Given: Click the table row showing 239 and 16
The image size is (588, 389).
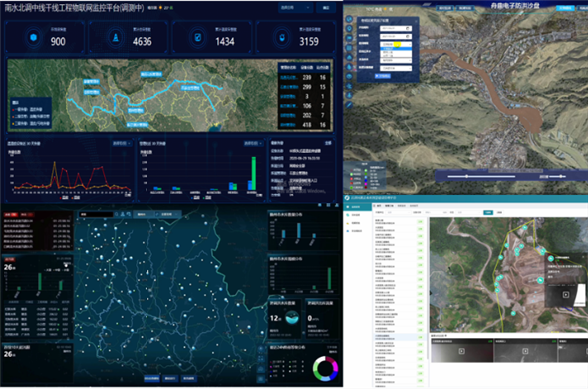Looking at the screenshot, I should 305,77.
